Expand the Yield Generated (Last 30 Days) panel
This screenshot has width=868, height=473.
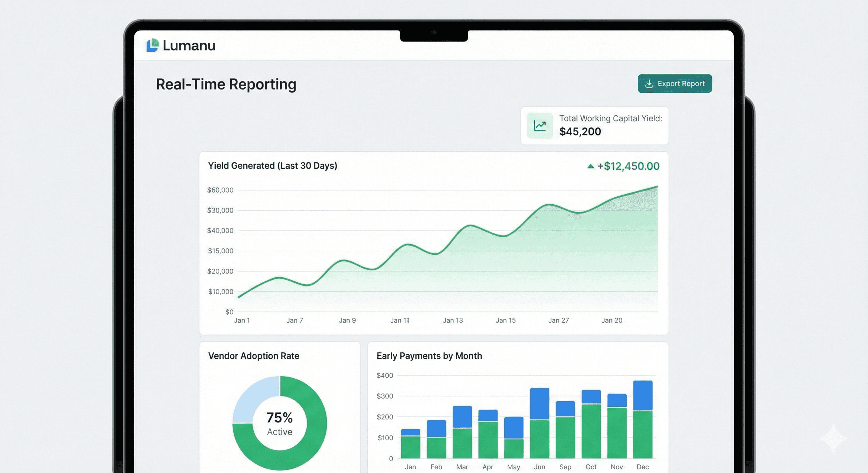pyautogui.click(x=435, y=242)
